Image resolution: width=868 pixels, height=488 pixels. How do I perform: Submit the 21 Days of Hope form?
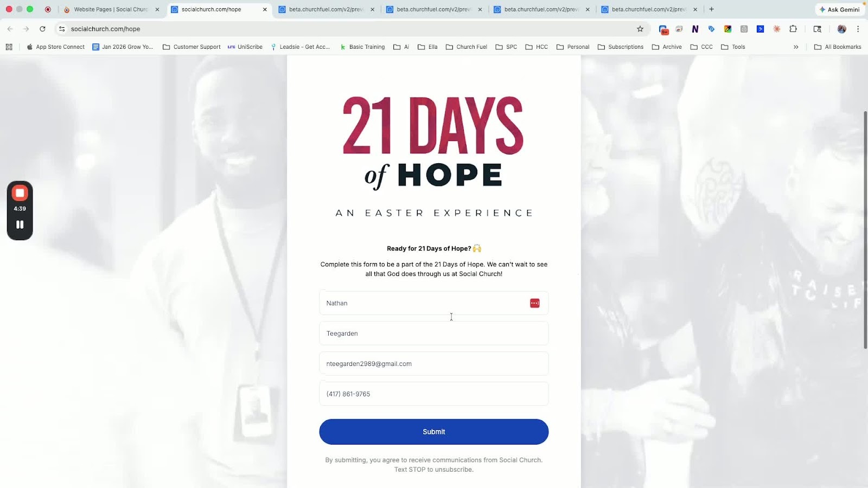click(x=434, y=432)
